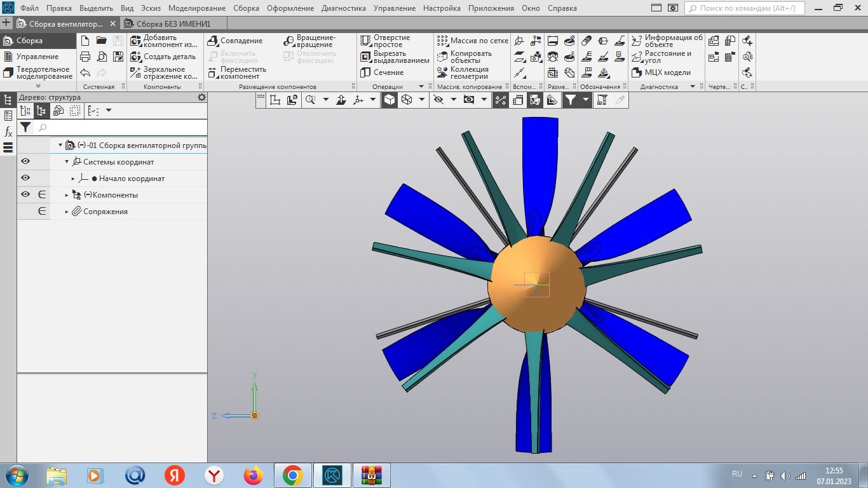The width and height of the screenshot is (868, 488).
Task: Toggle visibility of Системы координат
Action: point(25,161)
